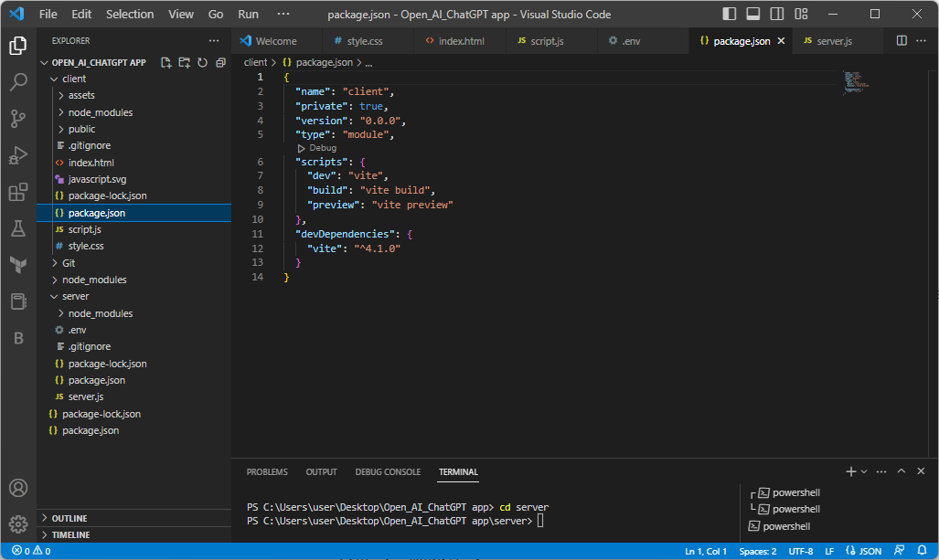This screenshot has height=560, width=939.
Task: Click the editor minimap preview
Action: (856, 82)
